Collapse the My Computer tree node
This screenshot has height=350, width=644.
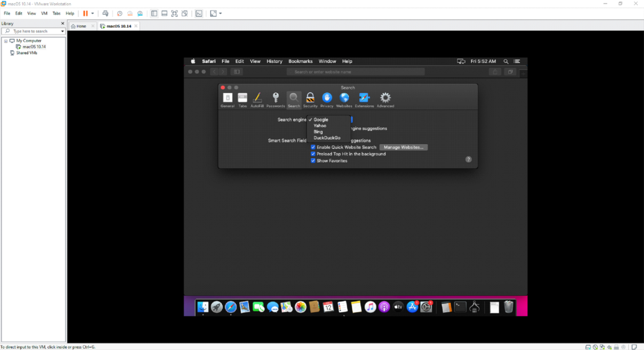[x=6, y=41]
